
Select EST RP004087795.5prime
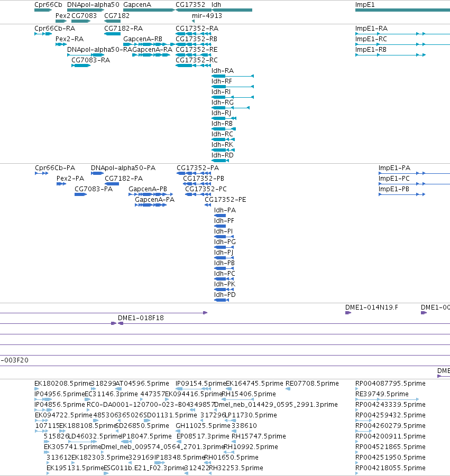coord(357,389)
